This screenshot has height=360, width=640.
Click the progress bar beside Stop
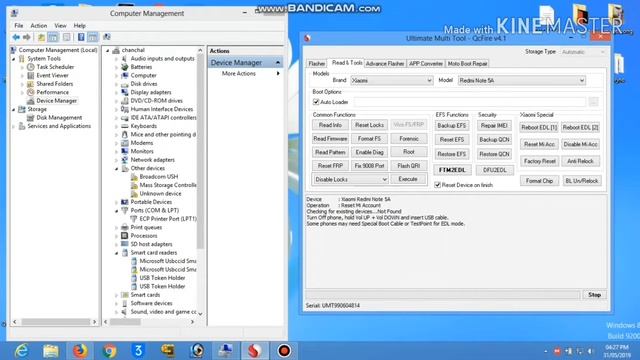pos(443,295)
